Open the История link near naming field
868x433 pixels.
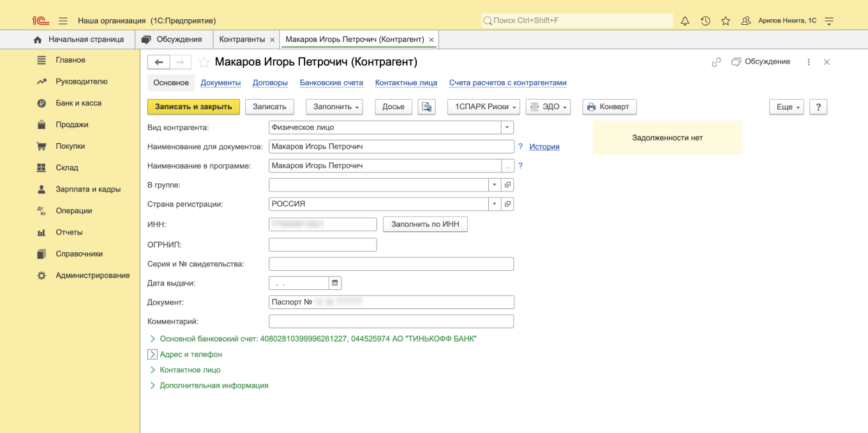point(544,146)
